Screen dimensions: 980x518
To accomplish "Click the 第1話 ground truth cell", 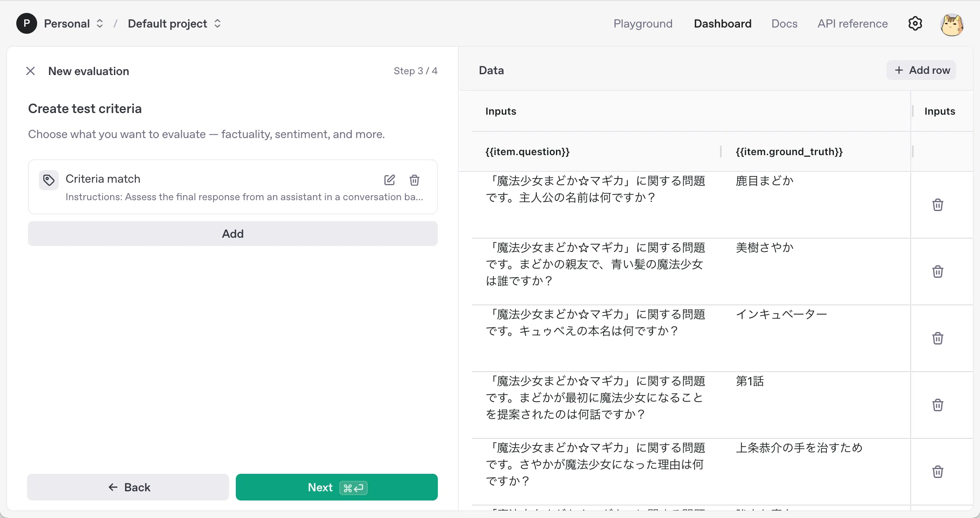I will (x=750, y=381).
